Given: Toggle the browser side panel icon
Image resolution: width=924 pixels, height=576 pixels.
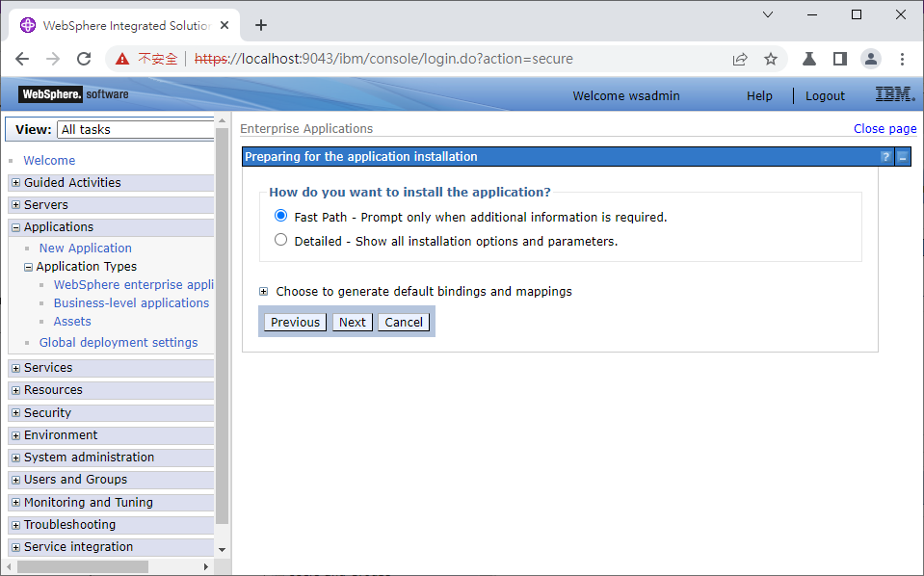Looking at the screenshot, I should (x=840, y=59).
